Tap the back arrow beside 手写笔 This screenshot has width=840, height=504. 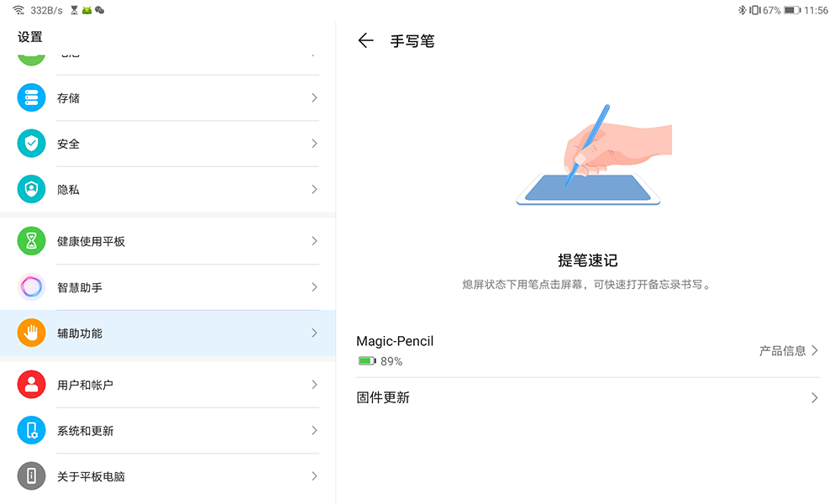point(365,40)
